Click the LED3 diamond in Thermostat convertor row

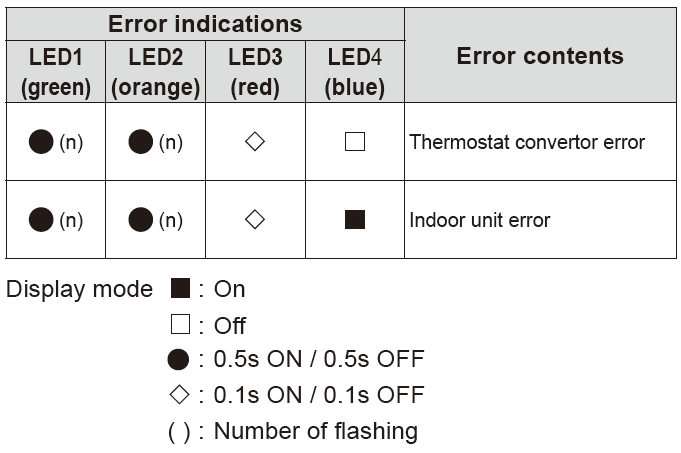pos(255,142)
